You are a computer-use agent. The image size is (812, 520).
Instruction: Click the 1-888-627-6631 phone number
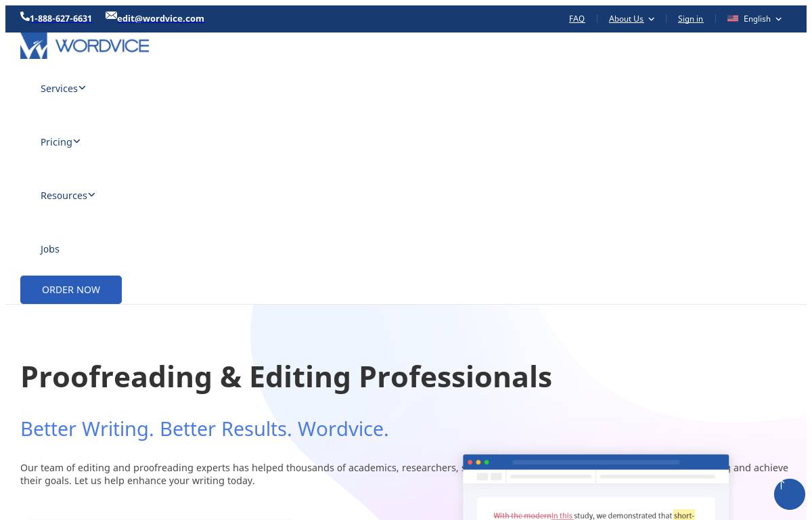61,19
